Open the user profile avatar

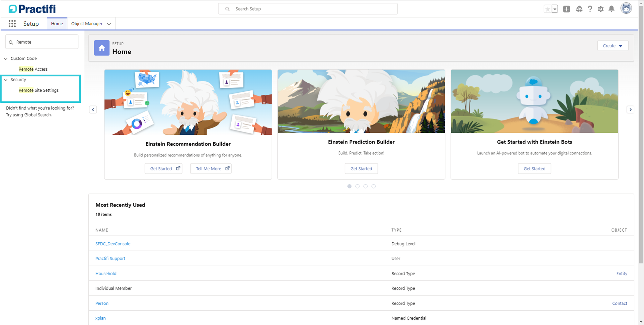(x=626, y=8)
